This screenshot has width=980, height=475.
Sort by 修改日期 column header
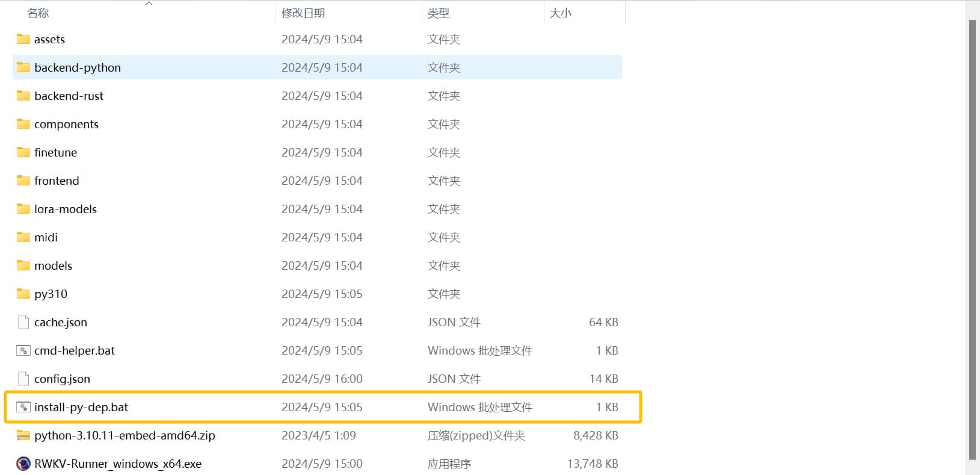click(303, 13)
